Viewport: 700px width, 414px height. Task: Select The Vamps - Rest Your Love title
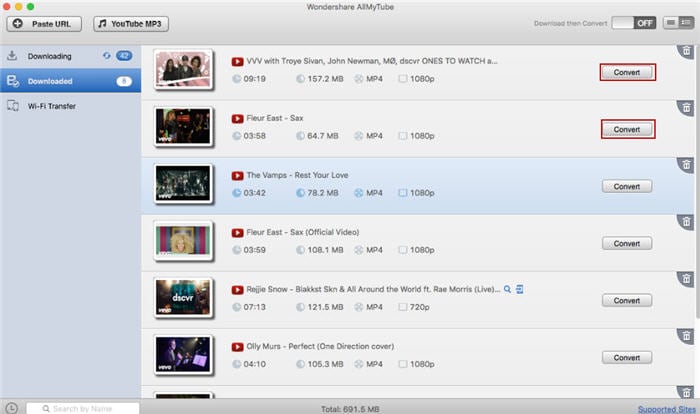coord(297,175)
